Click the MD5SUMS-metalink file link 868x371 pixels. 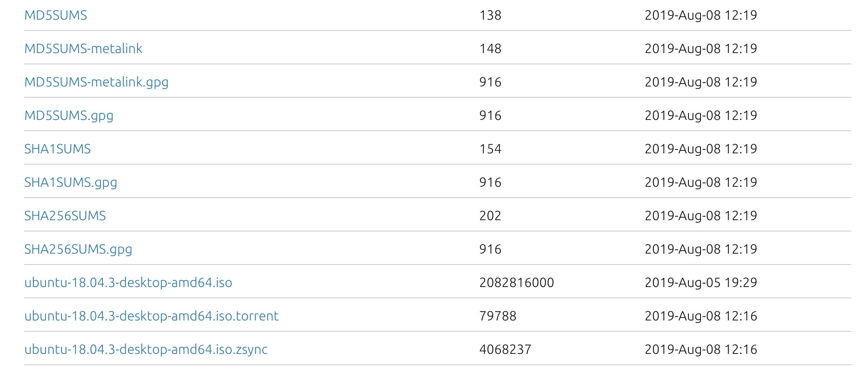point(83,49)
